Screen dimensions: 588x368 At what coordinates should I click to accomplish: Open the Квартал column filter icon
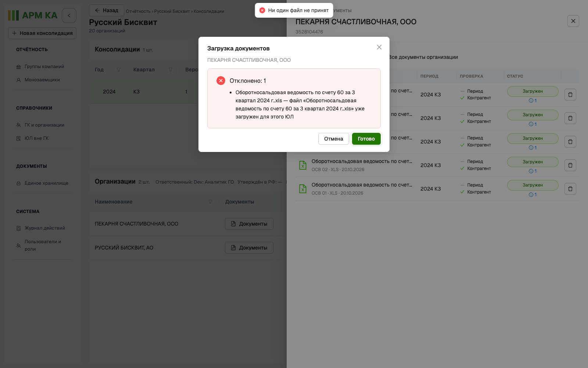pos(171,70)
